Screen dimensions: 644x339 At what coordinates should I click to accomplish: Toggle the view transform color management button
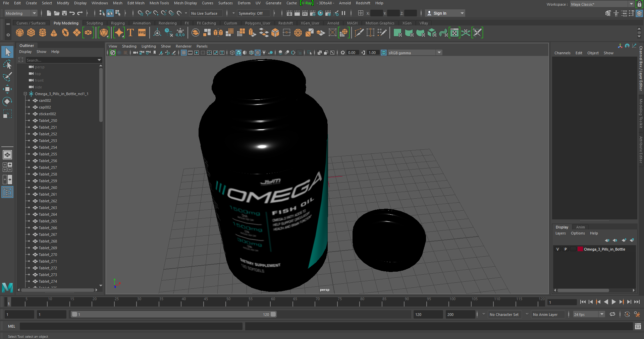click(x=384, y=53)
